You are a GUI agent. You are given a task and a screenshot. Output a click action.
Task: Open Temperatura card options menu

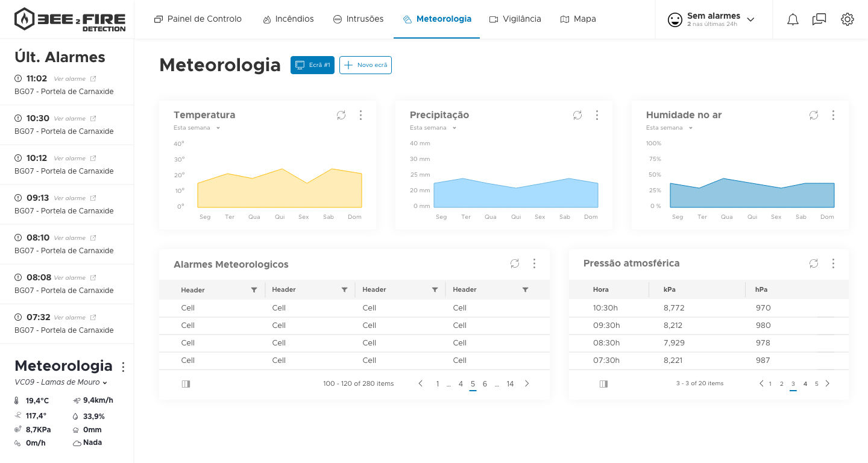[x=360, y=115]
